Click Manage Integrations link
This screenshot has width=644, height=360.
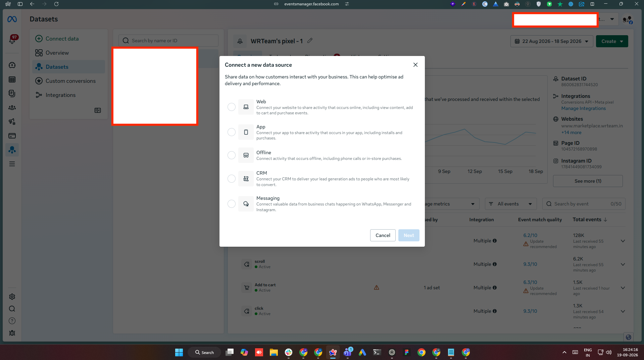click(583, 109)
